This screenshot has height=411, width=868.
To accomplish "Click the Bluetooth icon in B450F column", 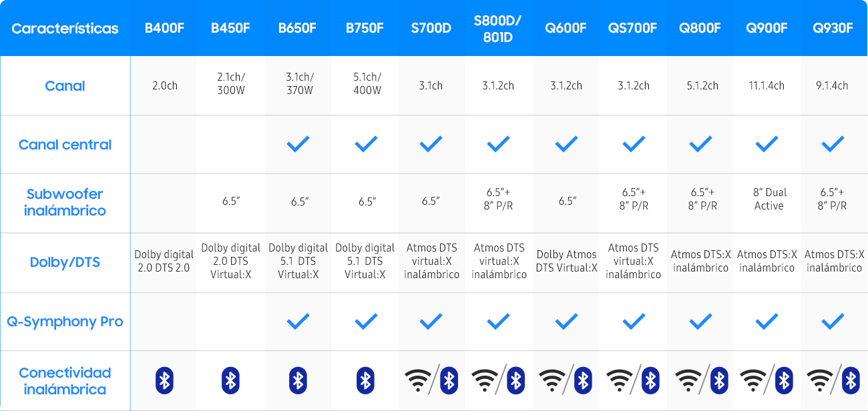I will (230, 380).
